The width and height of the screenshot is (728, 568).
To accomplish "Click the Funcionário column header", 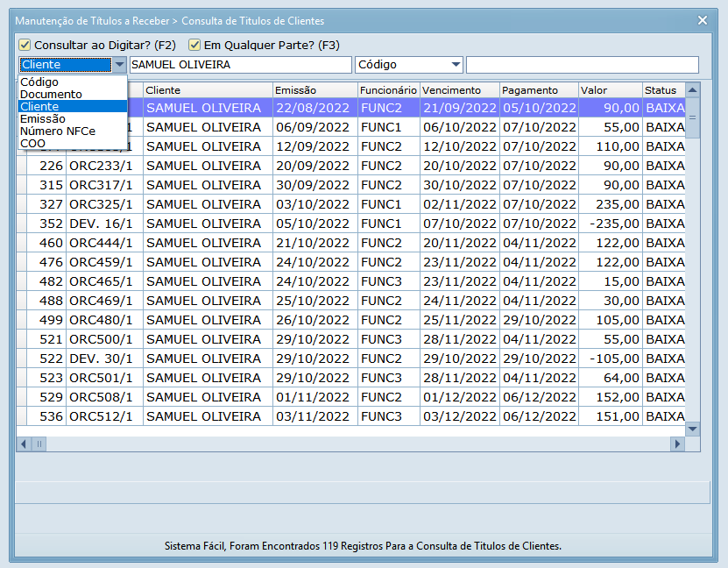I will (x=388, y=90).
